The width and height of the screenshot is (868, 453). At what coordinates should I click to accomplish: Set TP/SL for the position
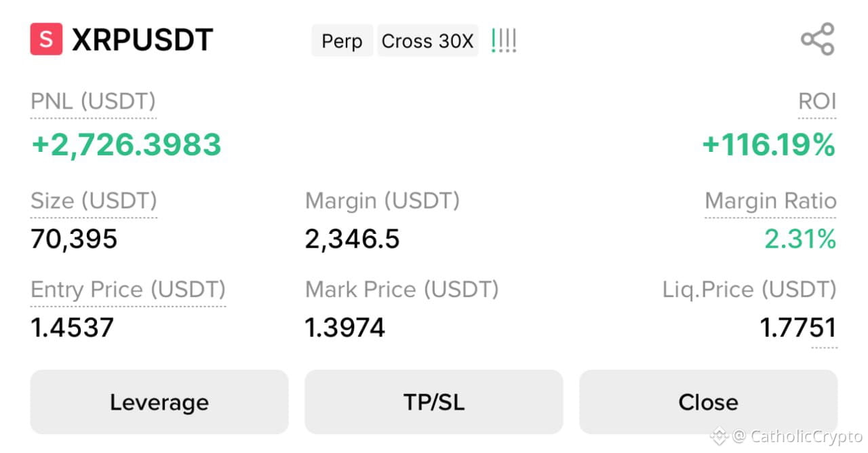(x=434, y=401)
